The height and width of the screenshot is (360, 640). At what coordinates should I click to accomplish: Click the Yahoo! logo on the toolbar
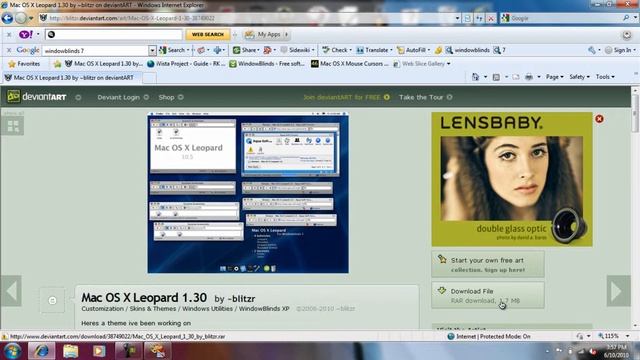(26, 34)
